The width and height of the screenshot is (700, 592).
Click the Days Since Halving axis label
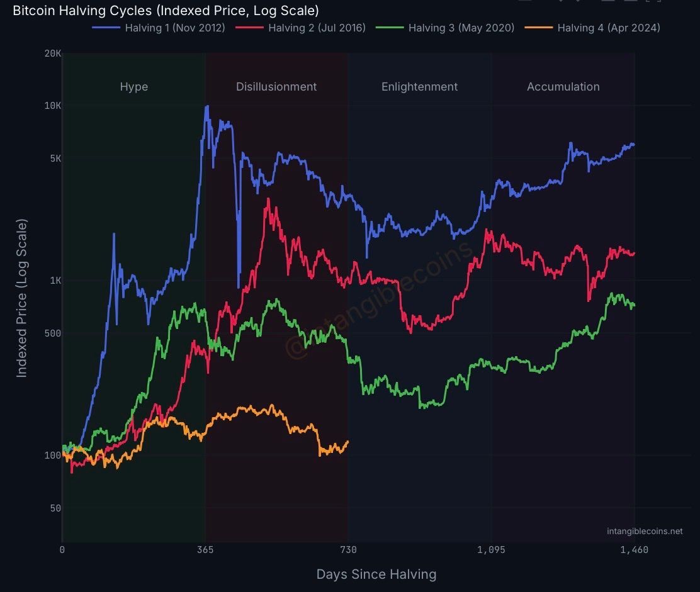(x=376, y=574)
